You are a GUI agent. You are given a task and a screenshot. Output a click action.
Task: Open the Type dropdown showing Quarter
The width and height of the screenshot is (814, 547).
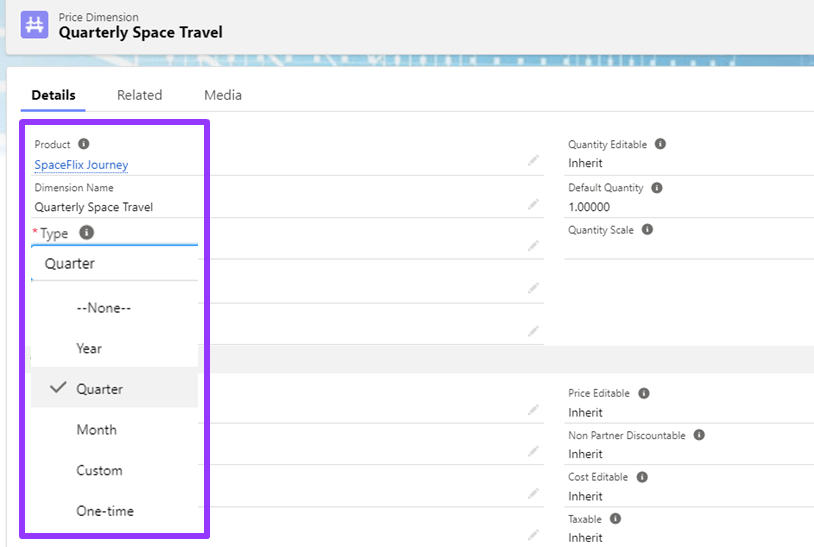pos(114,264)
